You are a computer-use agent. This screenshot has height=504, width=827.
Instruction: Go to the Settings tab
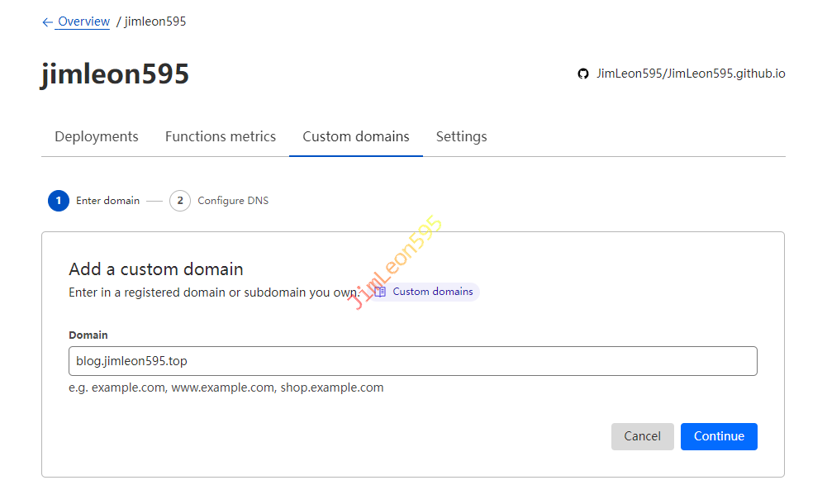coord(461,136)
